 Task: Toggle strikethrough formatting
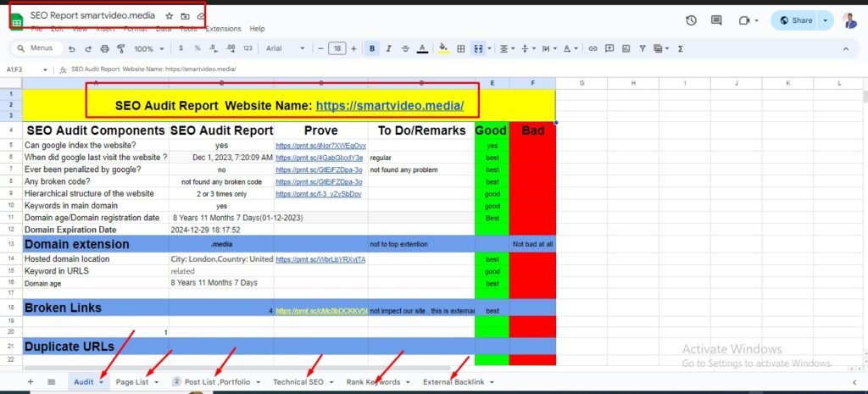pos(405,48)
